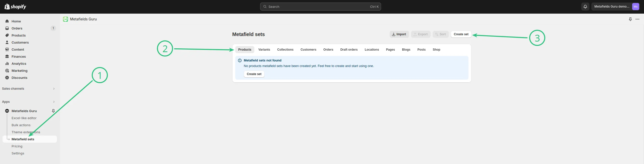Image resolution: width=644 pixels, height=164 pixels.
Task: Click the Discounts badge icon
Action: pyautogui.click(x=7, y=78)
